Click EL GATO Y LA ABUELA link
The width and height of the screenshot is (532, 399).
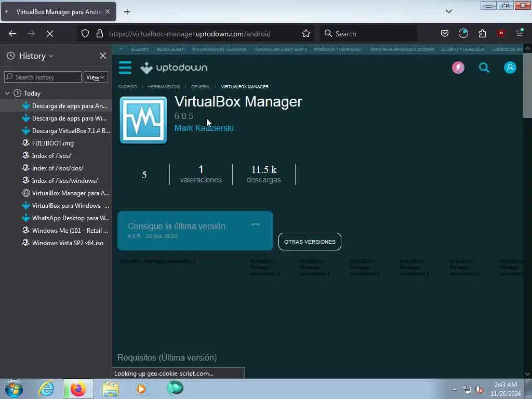[x=463, y=49]
